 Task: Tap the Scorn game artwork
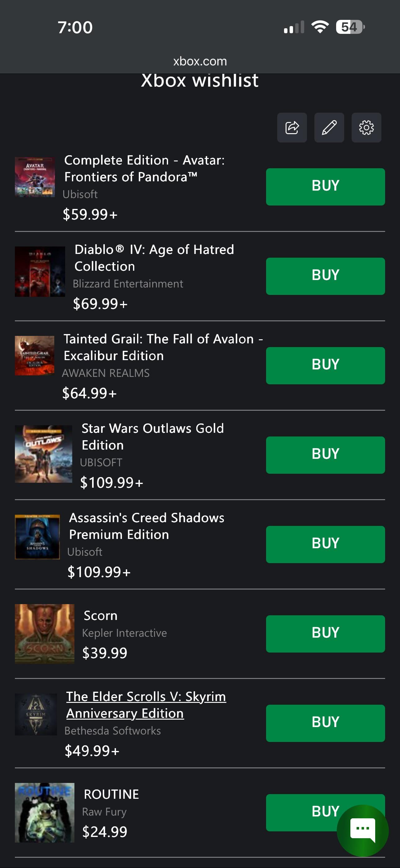click(x=44, y=634)
